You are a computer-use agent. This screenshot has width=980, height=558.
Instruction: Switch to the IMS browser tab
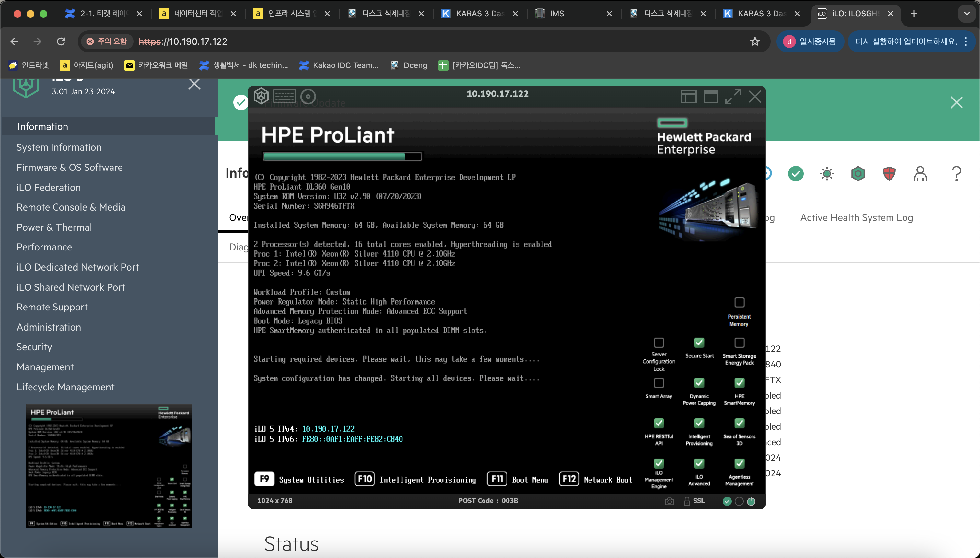click(574, 14)
